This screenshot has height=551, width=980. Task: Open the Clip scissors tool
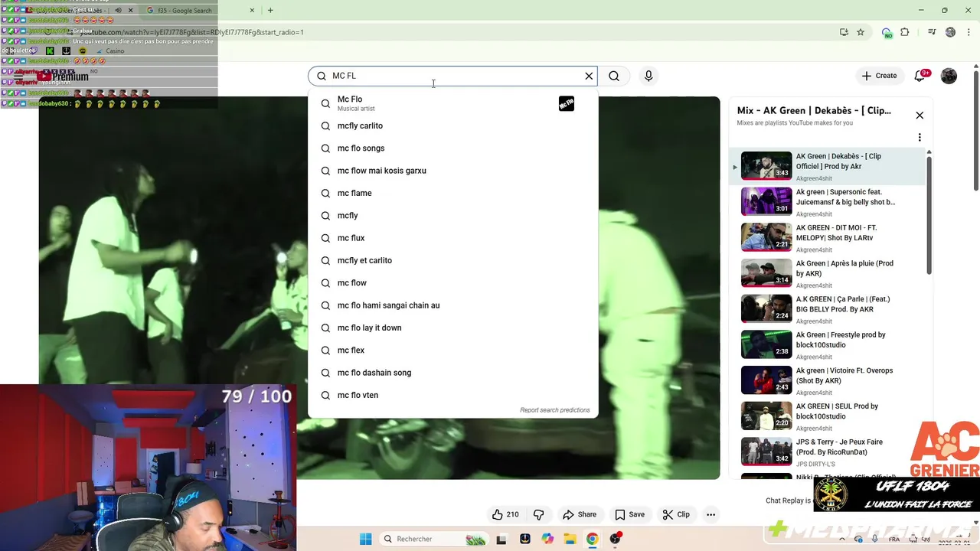click(676, 514)
